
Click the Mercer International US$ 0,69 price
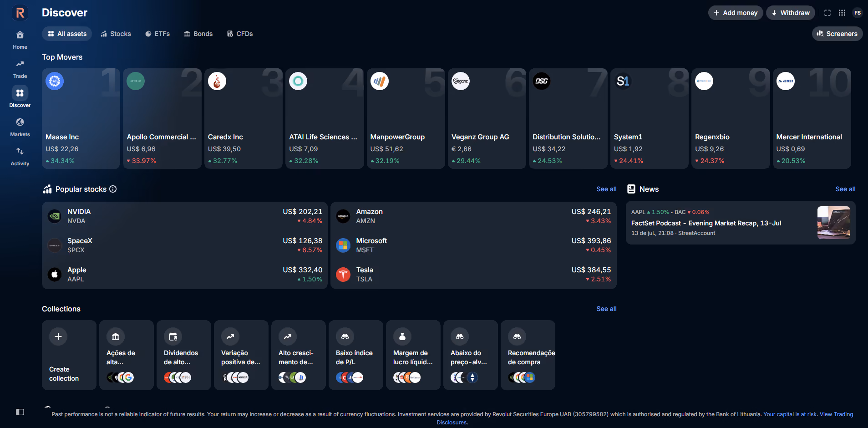point(791,149)
